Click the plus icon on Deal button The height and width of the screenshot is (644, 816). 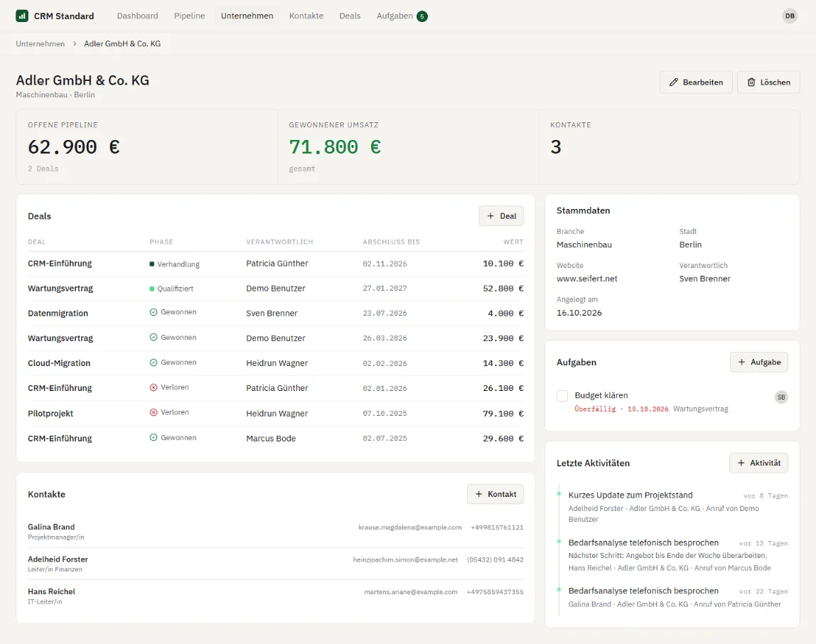click(x=490, y=216)
